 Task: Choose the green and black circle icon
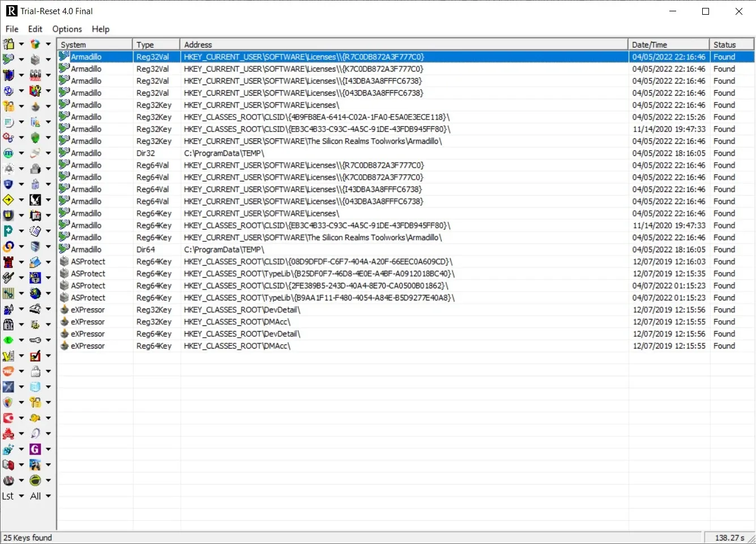click(35, 481)
